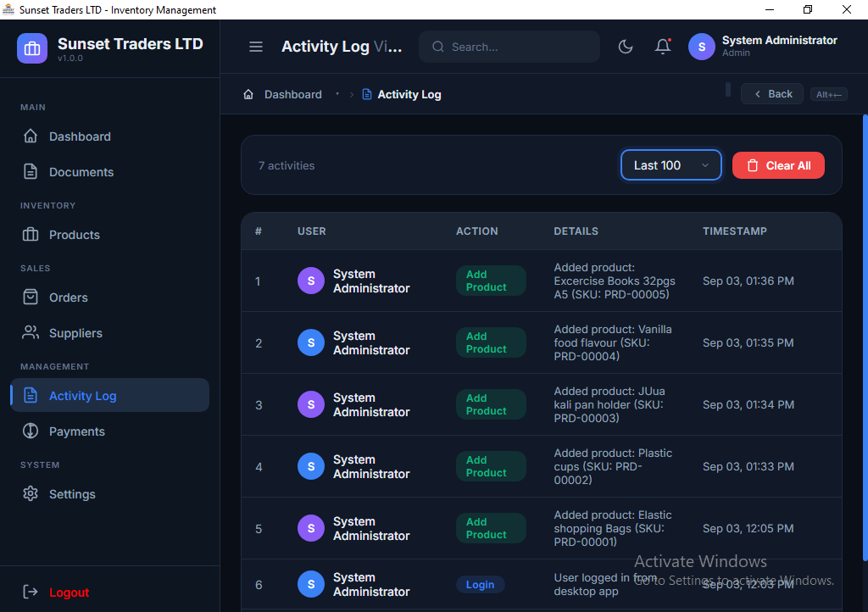The image size is (868, 612).
Task: Switch theme using the moon icon
Action: click(626, 47)
